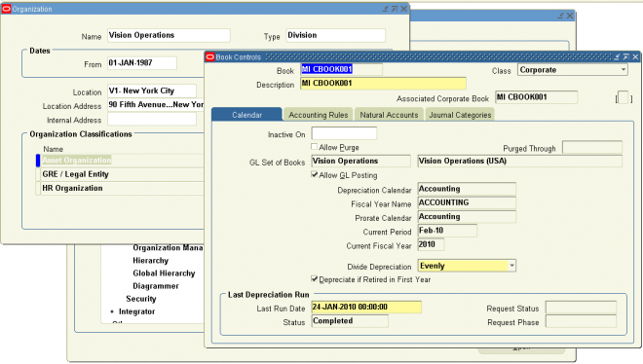
Task: Select Organization Manager in navigator tree
Action: point(168,248)
